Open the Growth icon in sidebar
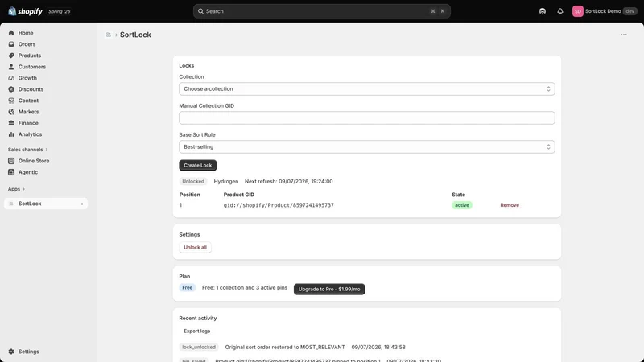The image size is (644, 362). (11, 78)
